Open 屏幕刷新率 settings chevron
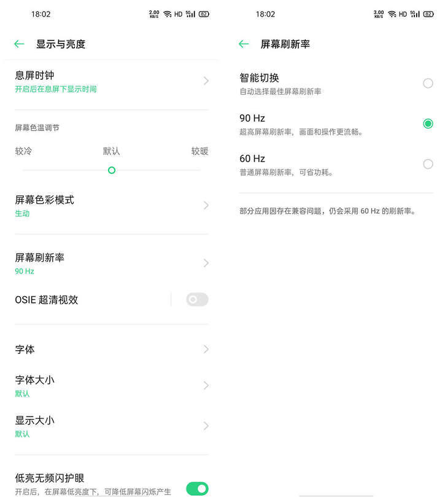448x497 pixels. (x=206, y=263)
